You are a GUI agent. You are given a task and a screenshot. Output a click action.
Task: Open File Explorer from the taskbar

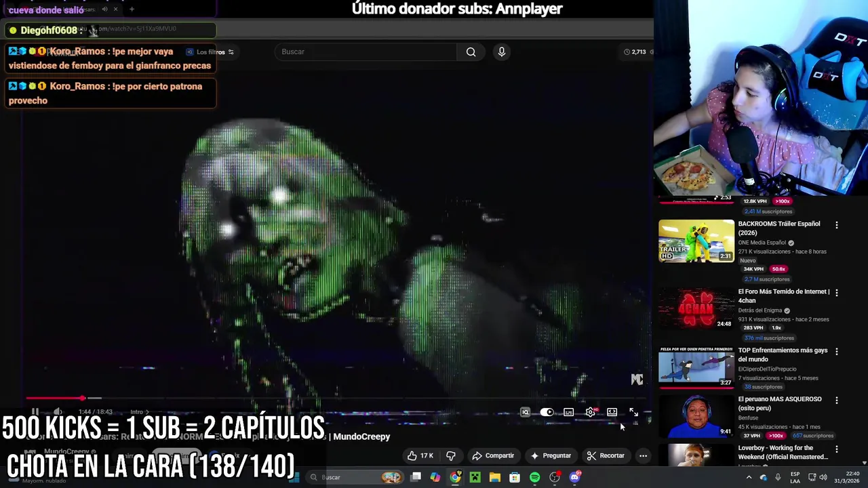point(495,477)
